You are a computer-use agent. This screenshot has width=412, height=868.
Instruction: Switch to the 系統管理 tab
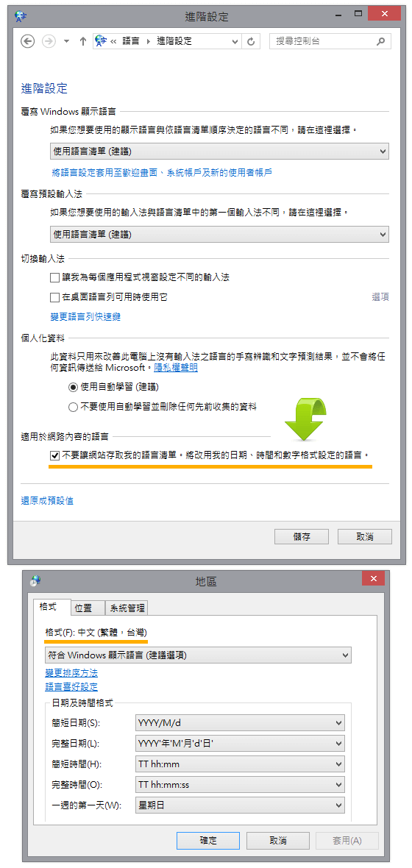pyautogui.click(x=127, y=608)
